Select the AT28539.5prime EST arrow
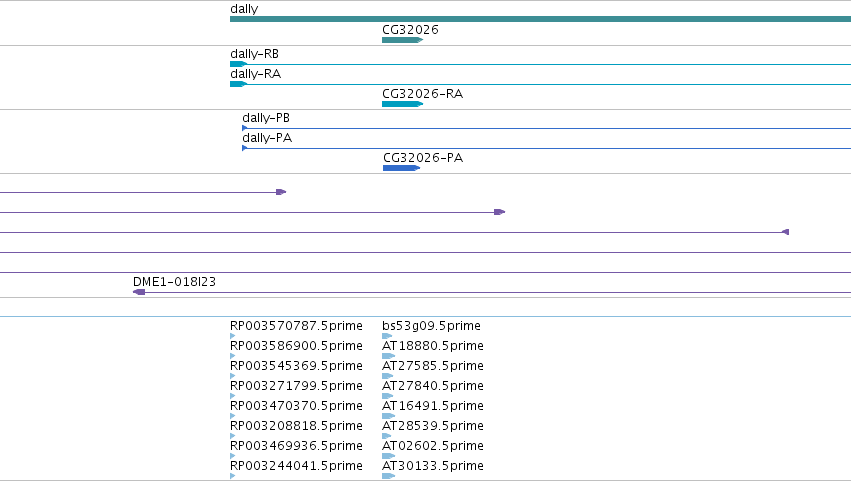 tap(387, 435)
